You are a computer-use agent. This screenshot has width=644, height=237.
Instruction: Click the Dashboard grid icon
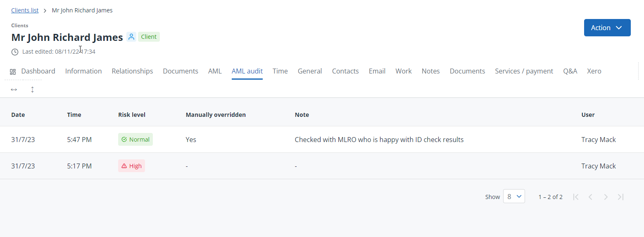click(x=13, y=71)
